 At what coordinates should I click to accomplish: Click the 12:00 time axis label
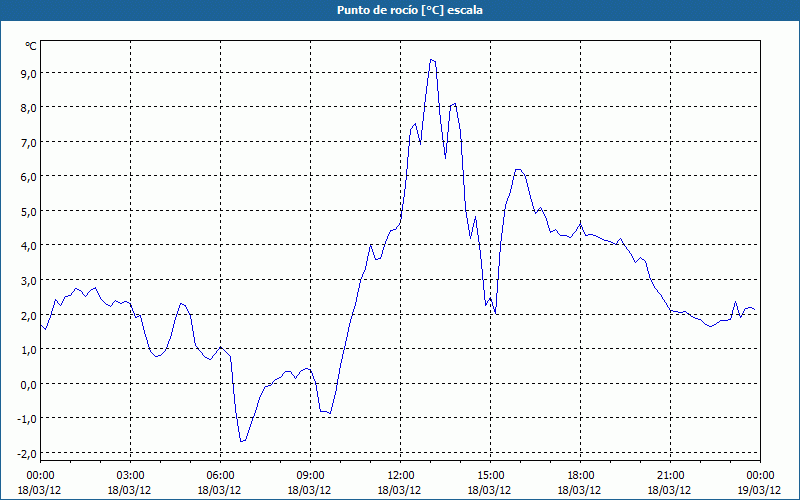point(401,476)
